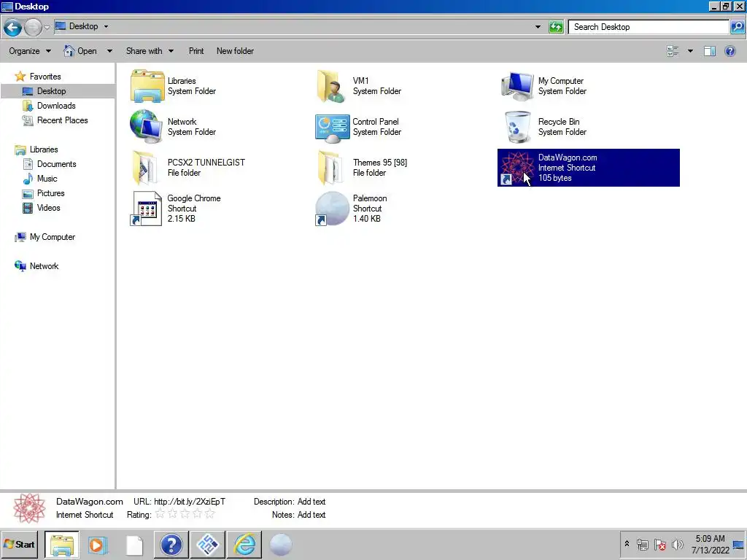Click the DataWagon.com thumbnail in details pane

coord(29,508)
